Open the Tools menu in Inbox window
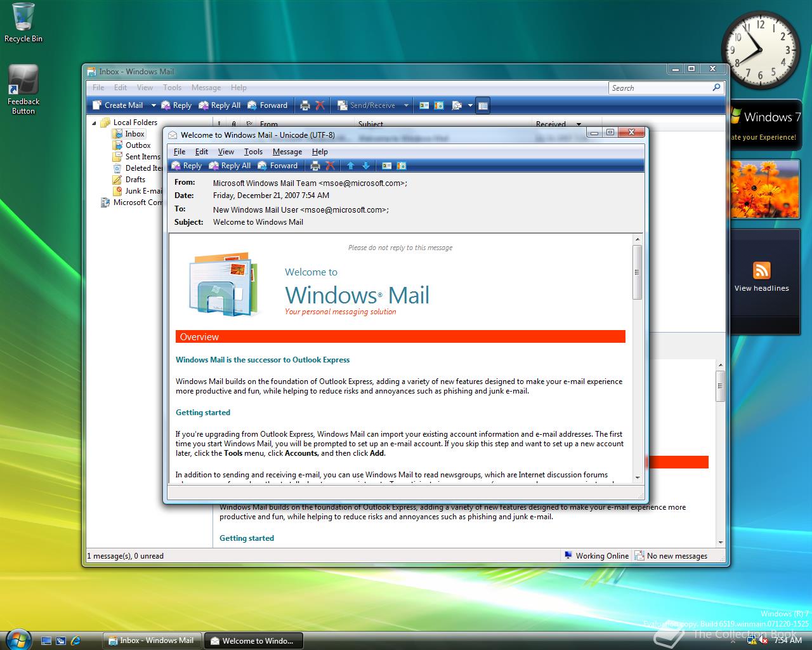Viewport: 812px width, 650px height. tap(172, 88)
